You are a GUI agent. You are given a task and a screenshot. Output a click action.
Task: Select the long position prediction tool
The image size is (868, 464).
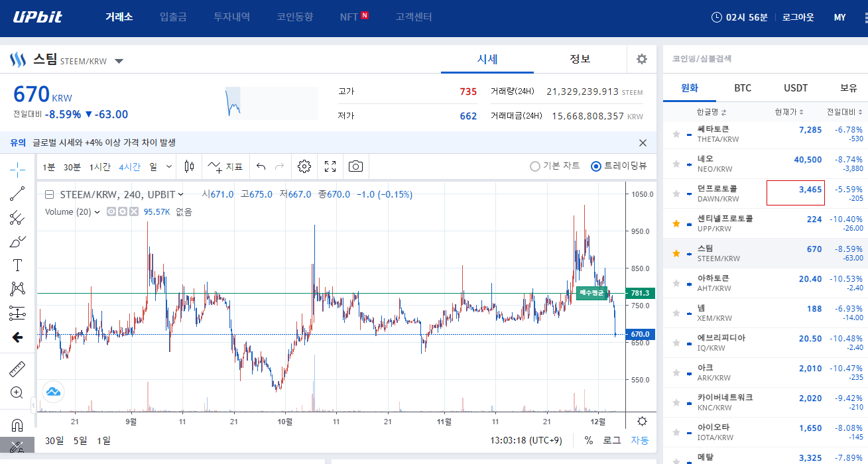17,313
